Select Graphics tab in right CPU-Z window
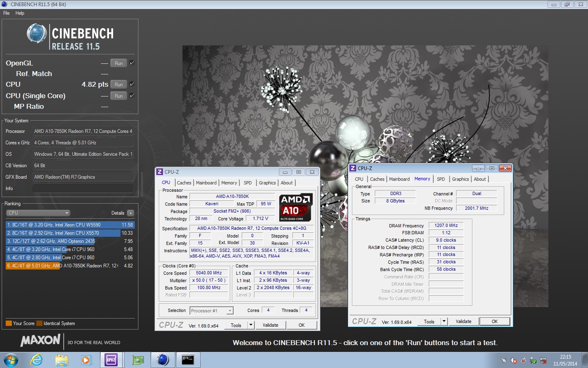 [461, 179]
